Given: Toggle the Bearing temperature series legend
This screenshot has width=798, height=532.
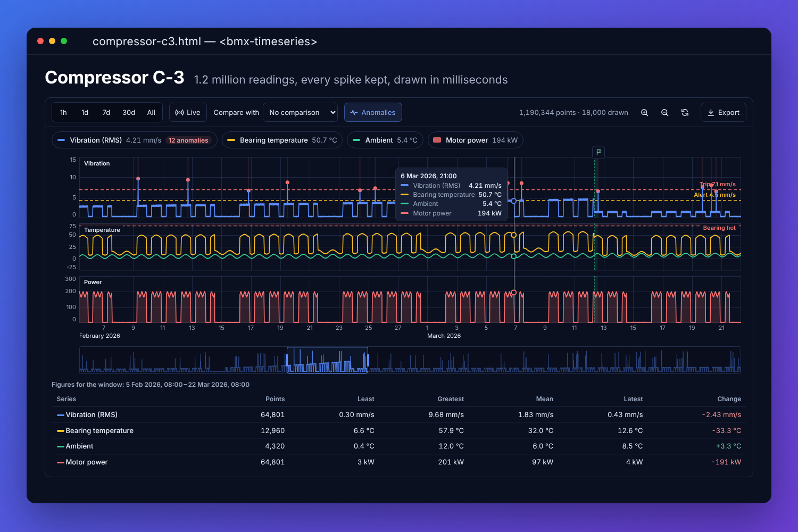Looking at the screenshot, I should point(282,140).
